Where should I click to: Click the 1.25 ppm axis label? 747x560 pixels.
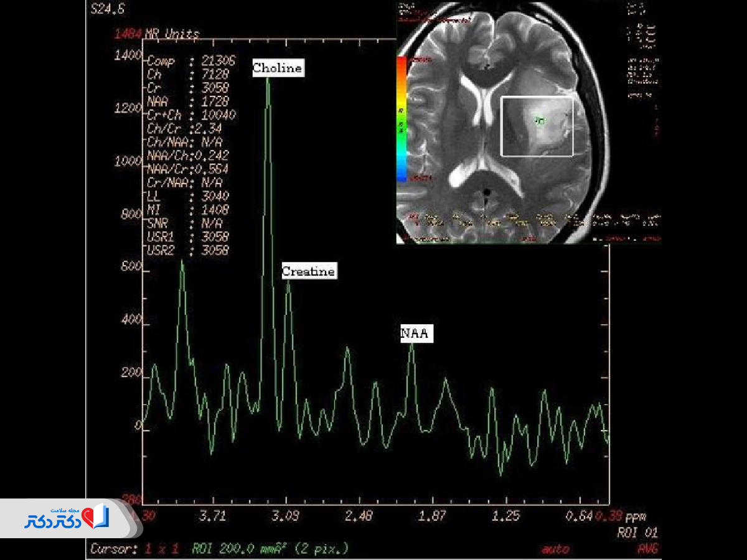coord(506,516)
